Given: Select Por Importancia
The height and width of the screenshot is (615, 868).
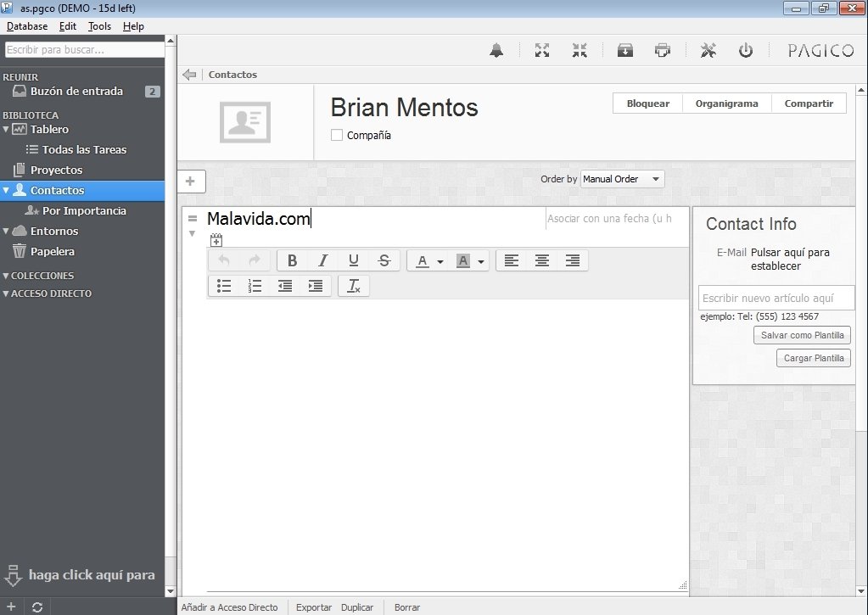Looking at the screenshot, I should pyautogui.click(x=82, y=211).
